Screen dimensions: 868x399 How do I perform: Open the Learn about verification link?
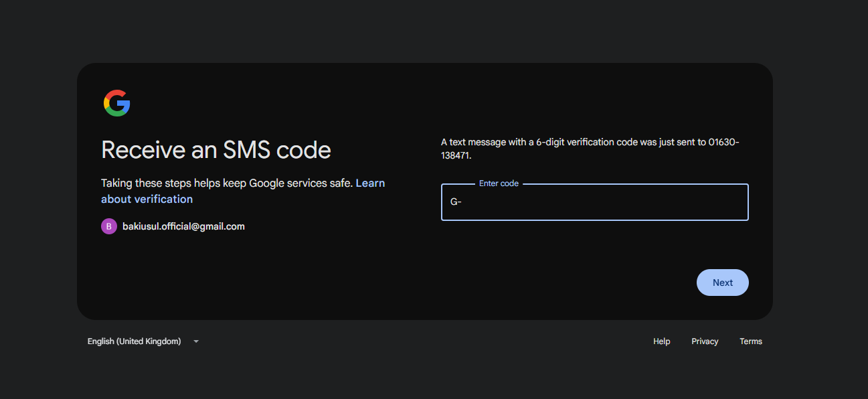click(369, 183)
